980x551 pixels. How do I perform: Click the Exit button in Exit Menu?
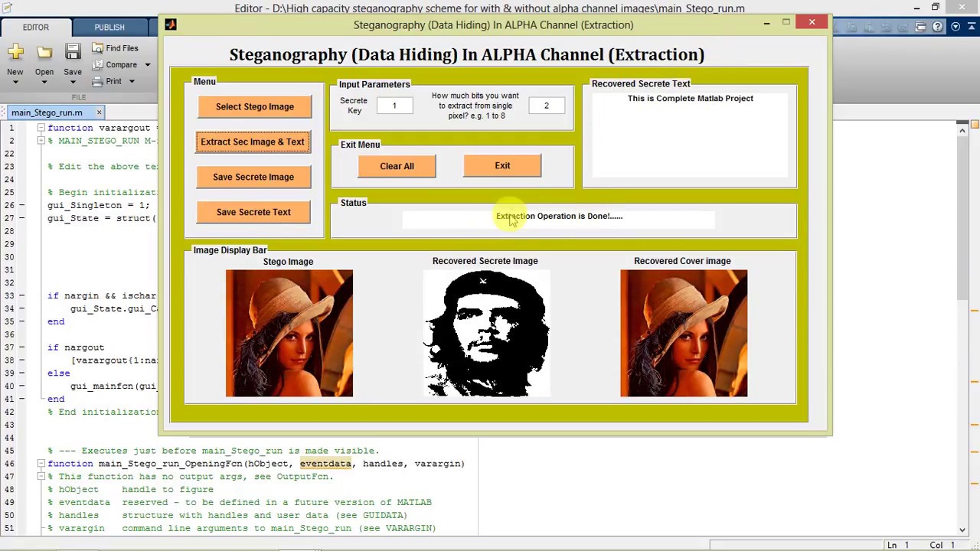point(502,165)
